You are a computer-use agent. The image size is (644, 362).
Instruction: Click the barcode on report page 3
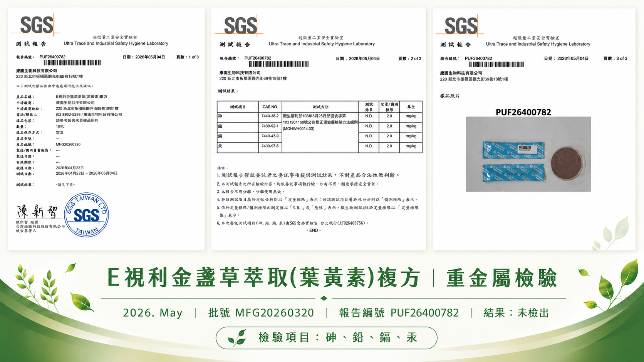pos(497,65)
